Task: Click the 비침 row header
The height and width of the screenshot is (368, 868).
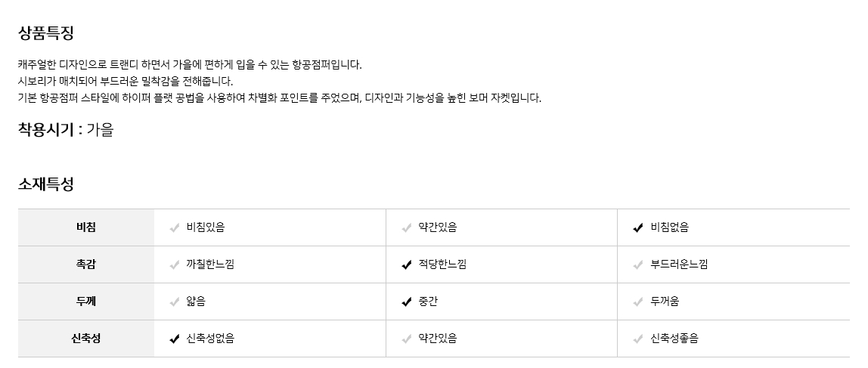Action: pyautogui.click(x=86, y=227)
